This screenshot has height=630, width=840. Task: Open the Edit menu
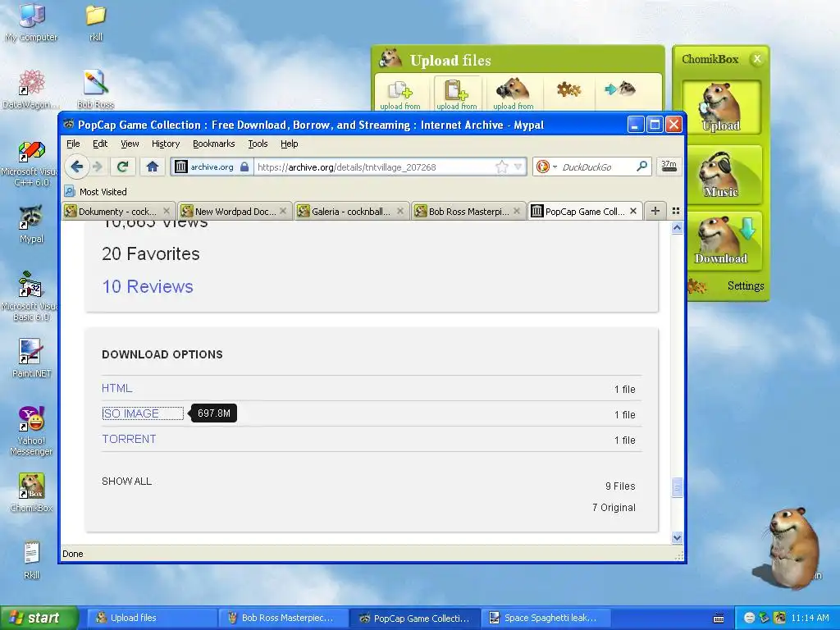(100, 144)
